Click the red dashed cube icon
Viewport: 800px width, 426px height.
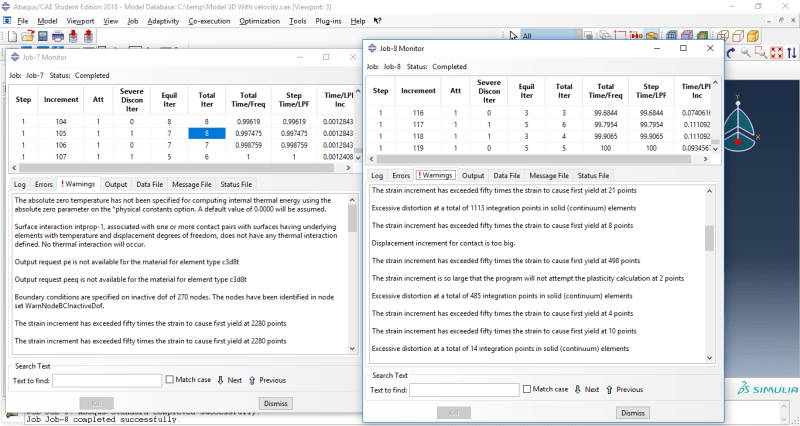(687, 36)
